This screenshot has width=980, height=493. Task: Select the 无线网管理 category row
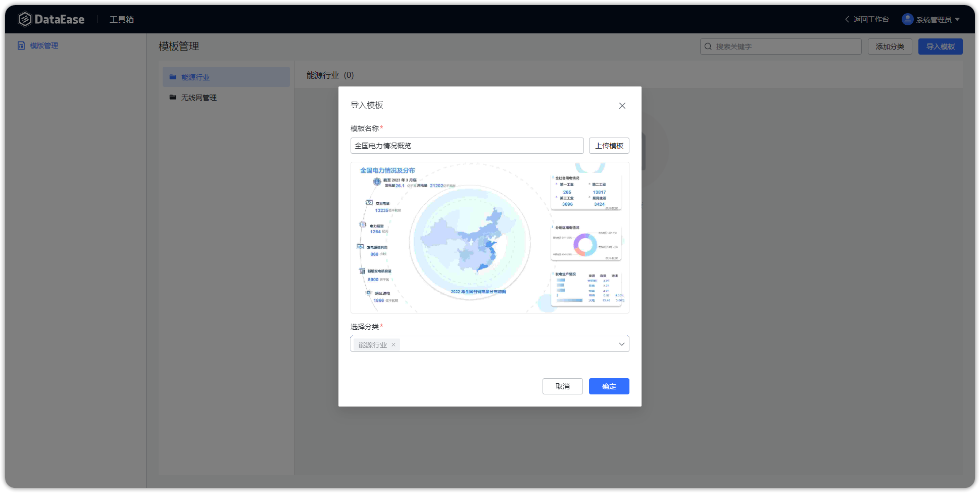(x=226, y=97)
